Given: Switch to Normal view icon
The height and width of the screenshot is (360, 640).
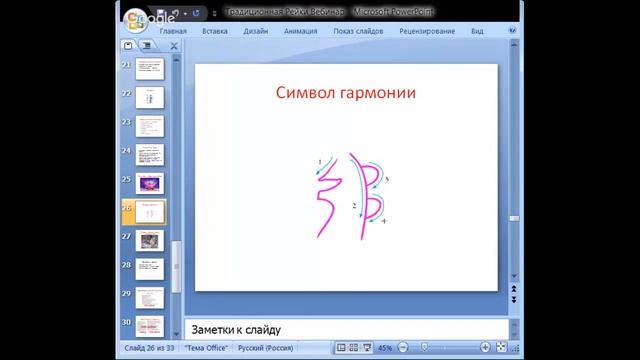Looking at the screenshot, I should click(x=341, y=348).
